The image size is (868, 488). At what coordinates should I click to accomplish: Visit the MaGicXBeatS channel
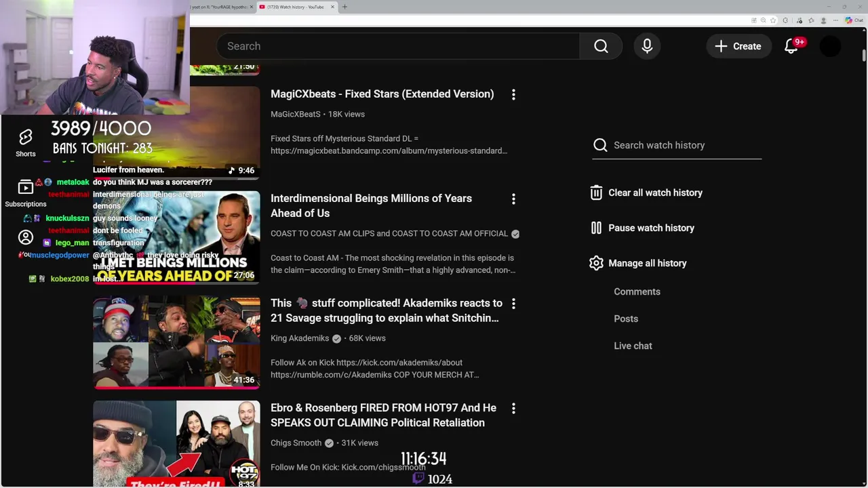point(295,114)
